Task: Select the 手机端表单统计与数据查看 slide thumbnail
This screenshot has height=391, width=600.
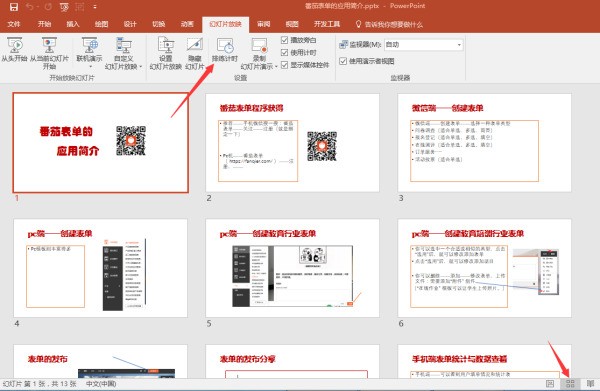Action: 484,361
